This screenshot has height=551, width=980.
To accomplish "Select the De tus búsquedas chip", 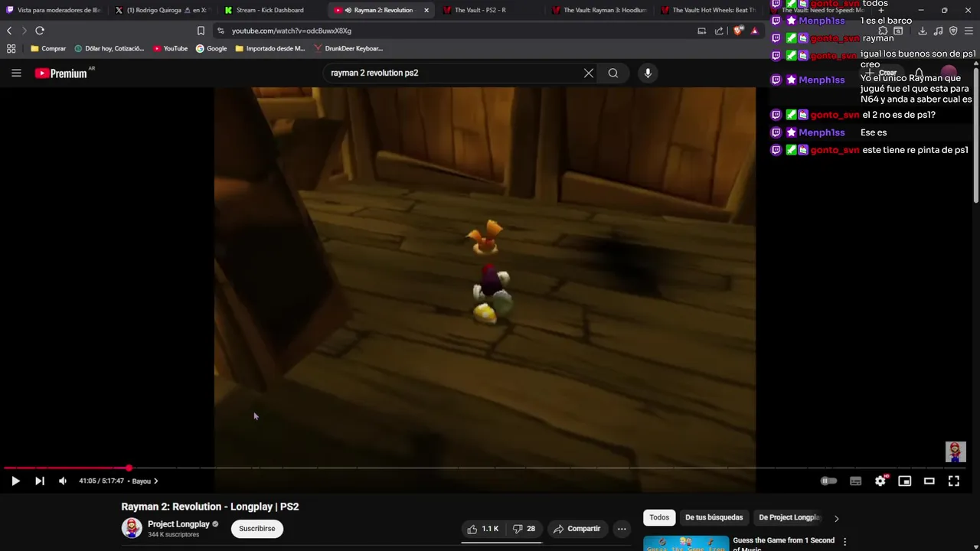I will click(x=714, y=517).
